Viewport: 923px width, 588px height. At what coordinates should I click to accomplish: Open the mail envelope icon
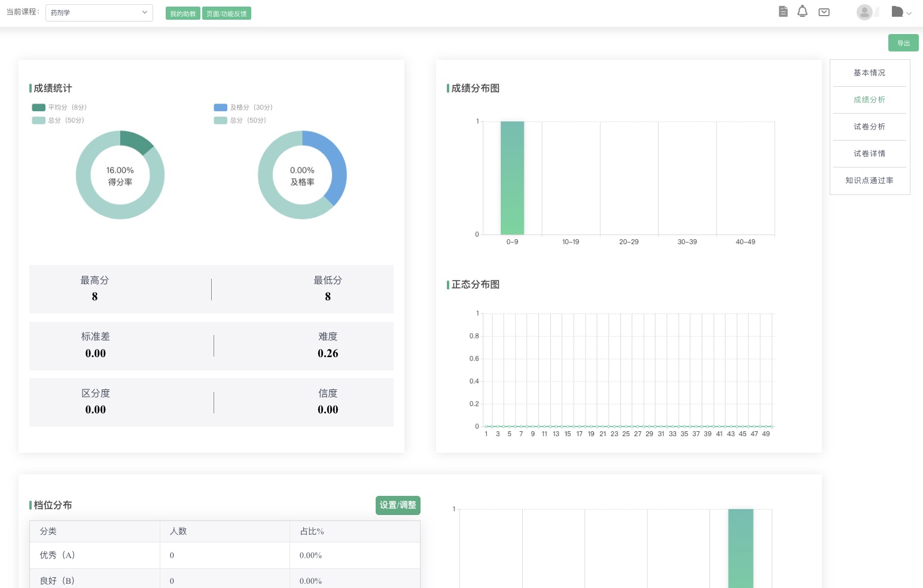(824, 12)
